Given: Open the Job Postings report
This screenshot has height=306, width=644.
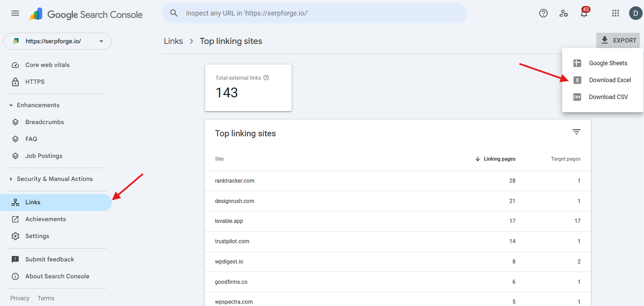Looking at the screenshot, I should click(x=56, y=156).
